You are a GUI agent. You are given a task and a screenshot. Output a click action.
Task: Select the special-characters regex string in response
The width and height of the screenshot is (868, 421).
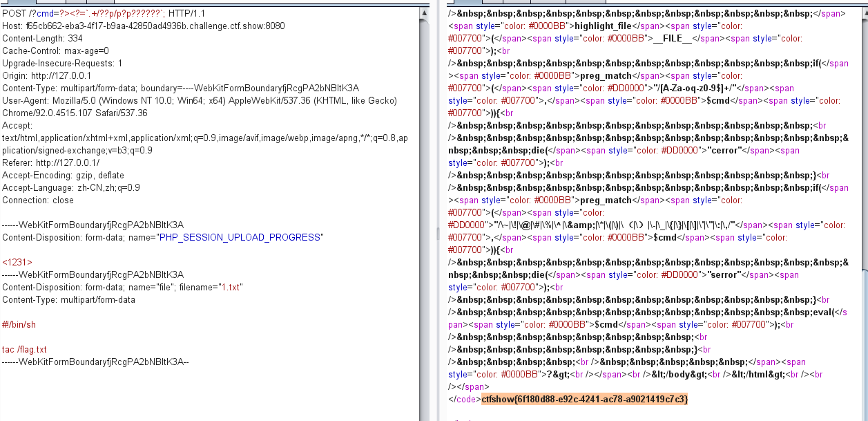pos(615,225)
